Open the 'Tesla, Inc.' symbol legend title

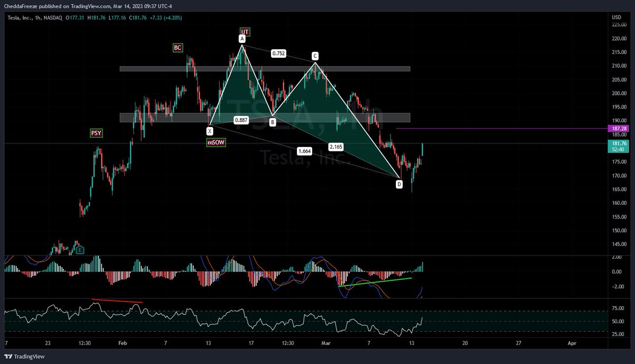pos(21,17)
